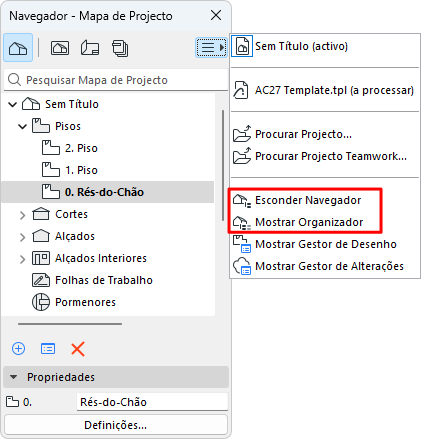The width and height of the screenshot is (421, 439).
Task: Switch to the View Map icon
Action: click(60, 48)
